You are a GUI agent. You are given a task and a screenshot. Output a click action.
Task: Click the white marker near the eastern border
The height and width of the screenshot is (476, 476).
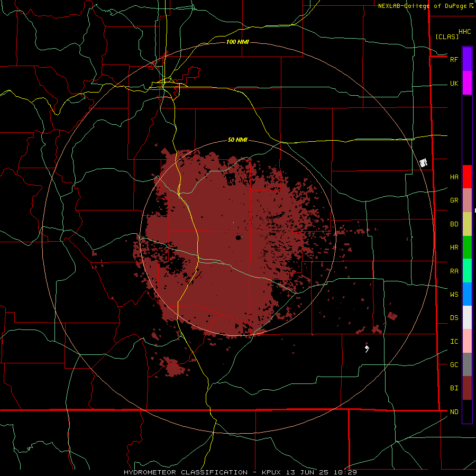click(424, 162)
